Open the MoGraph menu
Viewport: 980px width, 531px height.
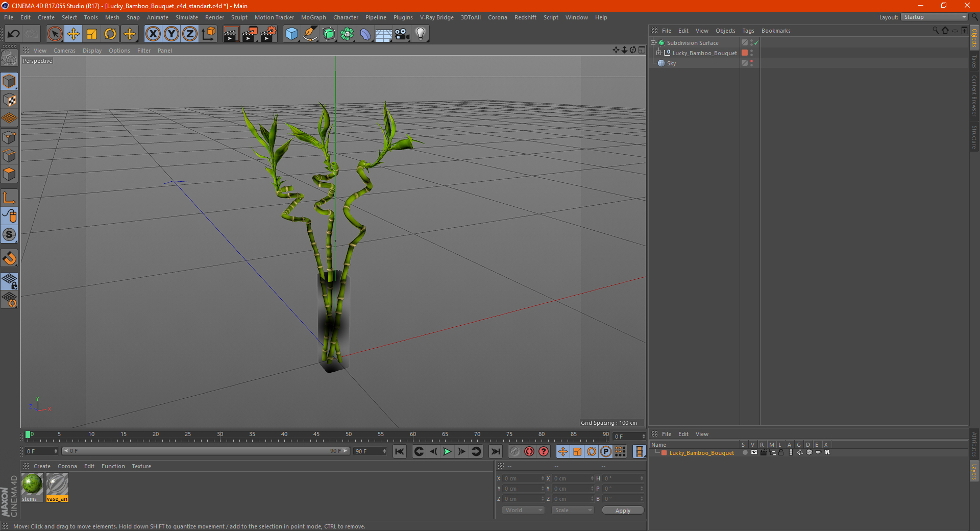click(x=313, y=17)
